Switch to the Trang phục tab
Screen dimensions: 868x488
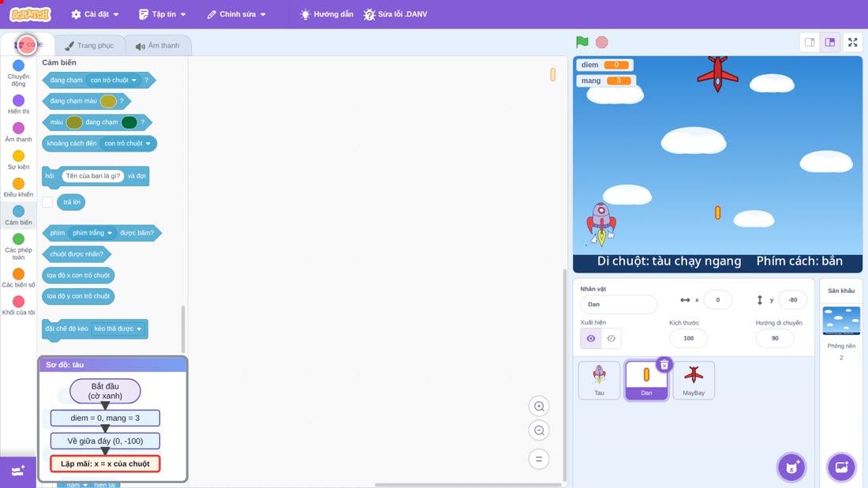89,46
